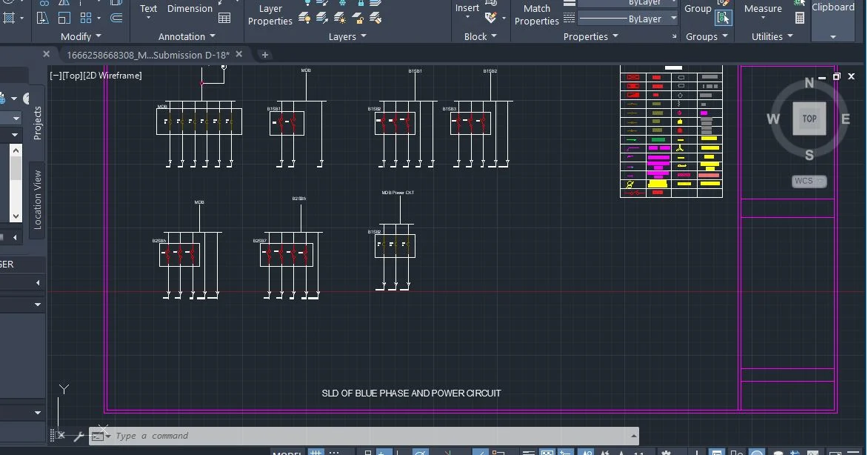
Task: Open the Projects vertical tab
Action: point(37,123)
